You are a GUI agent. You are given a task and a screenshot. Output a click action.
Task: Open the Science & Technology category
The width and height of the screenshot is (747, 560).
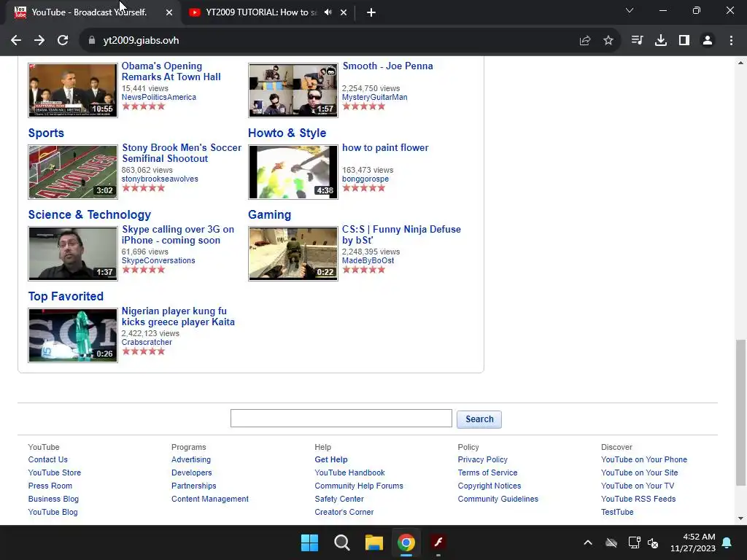tap(90, 215)
